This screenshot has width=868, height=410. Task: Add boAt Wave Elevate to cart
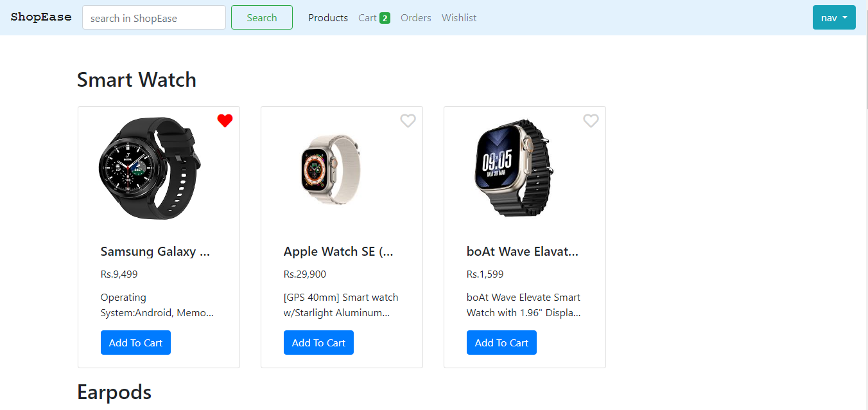point(501,343)
